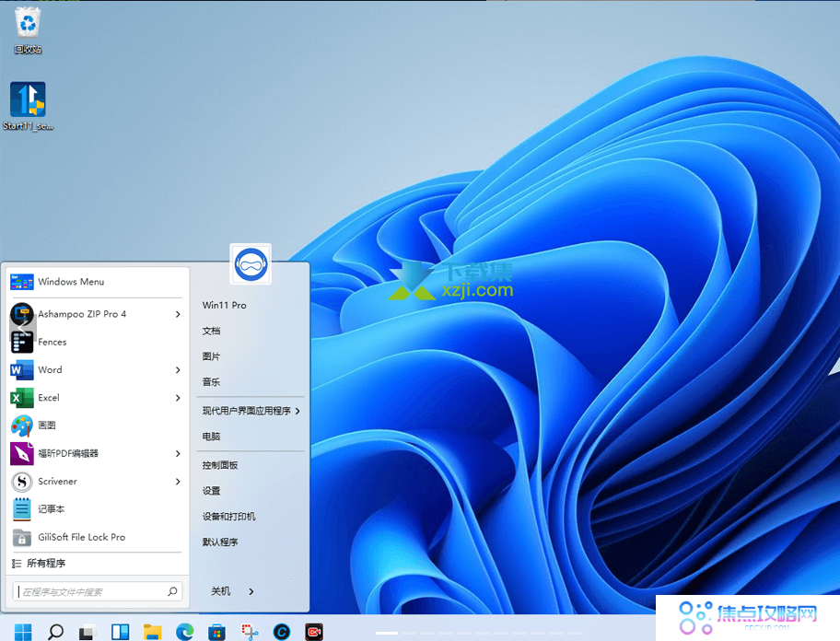Open the Notepad (记事本) icon

click(22, 508)
